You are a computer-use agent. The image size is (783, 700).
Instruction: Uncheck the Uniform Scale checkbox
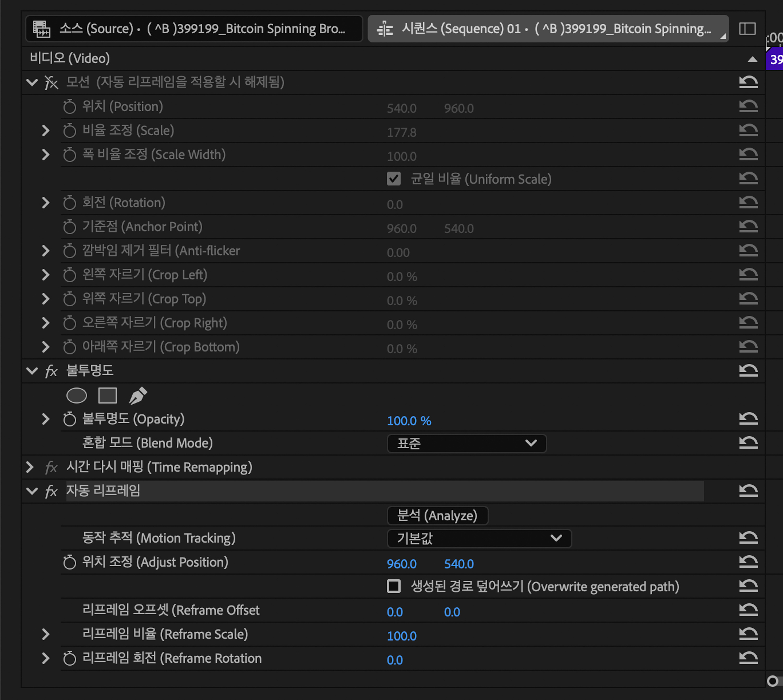(393, 179)
